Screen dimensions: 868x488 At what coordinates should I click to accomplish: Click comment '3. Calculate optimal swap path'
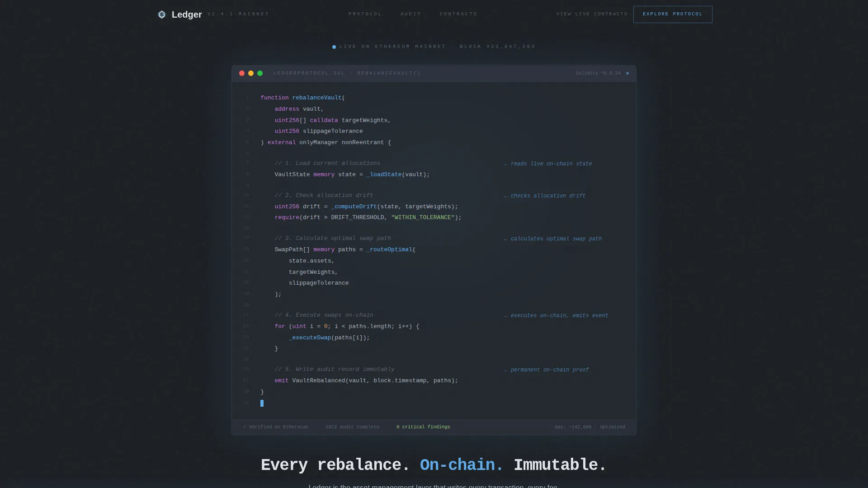click(333, 238)
